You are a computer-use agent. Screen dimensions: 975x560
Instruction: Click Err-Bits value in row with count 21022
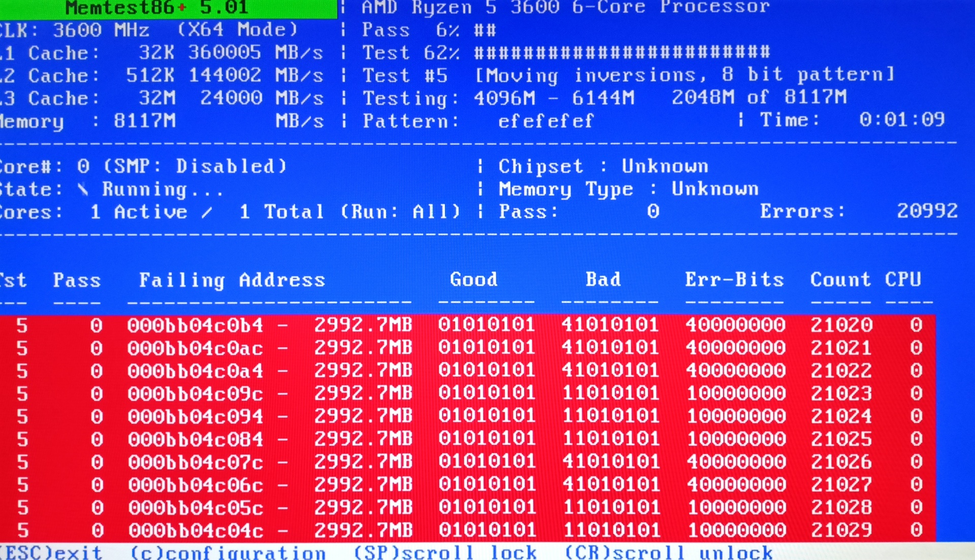click(x=736, y=370)
